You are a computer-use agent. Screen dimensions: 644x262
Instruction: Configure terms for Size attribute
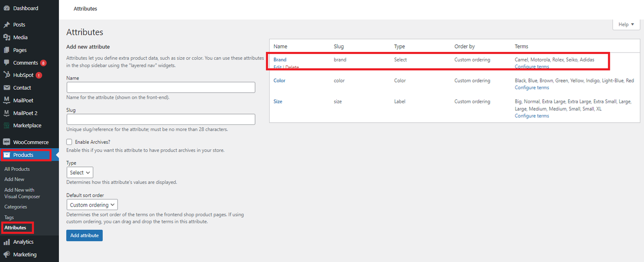point(532,116)
